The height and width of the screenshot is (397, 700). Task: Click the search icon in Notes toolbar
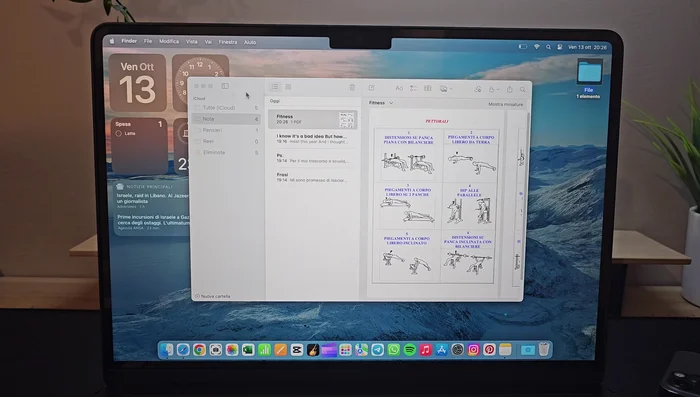click(x=522, y=90)
